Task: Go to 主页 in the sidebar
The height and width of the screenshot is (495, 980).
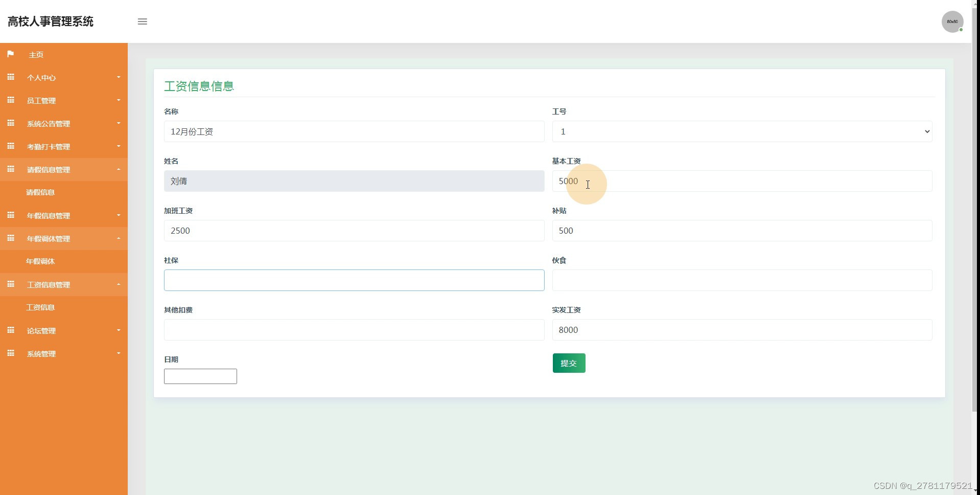Action: (36, 55)
